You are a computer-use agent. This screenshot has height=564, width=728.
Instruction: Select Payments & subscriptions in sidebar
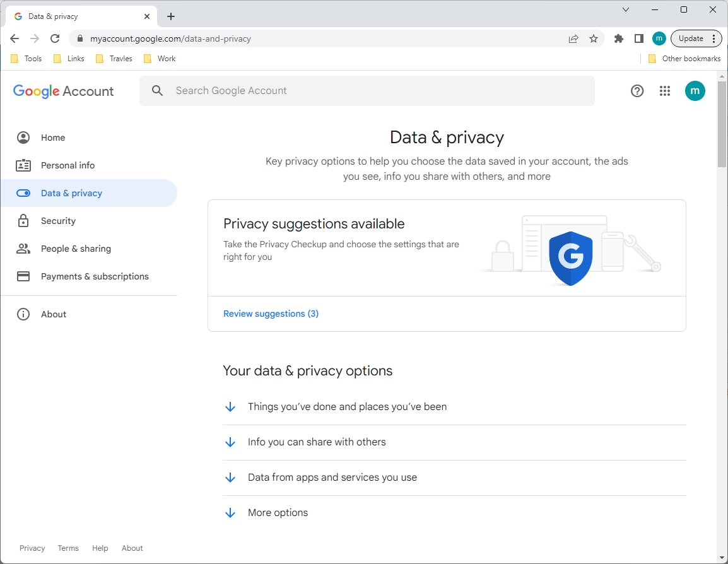pos(95,276)
